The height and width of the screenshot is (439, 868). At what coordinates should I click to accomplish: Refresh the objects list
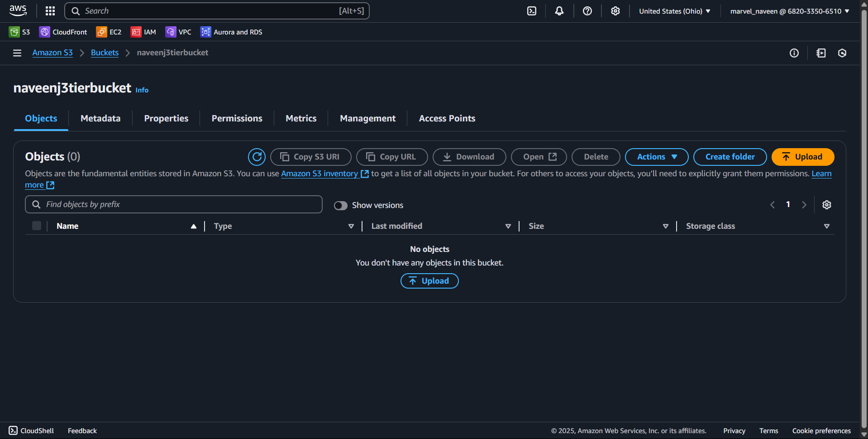pos(257,157)
